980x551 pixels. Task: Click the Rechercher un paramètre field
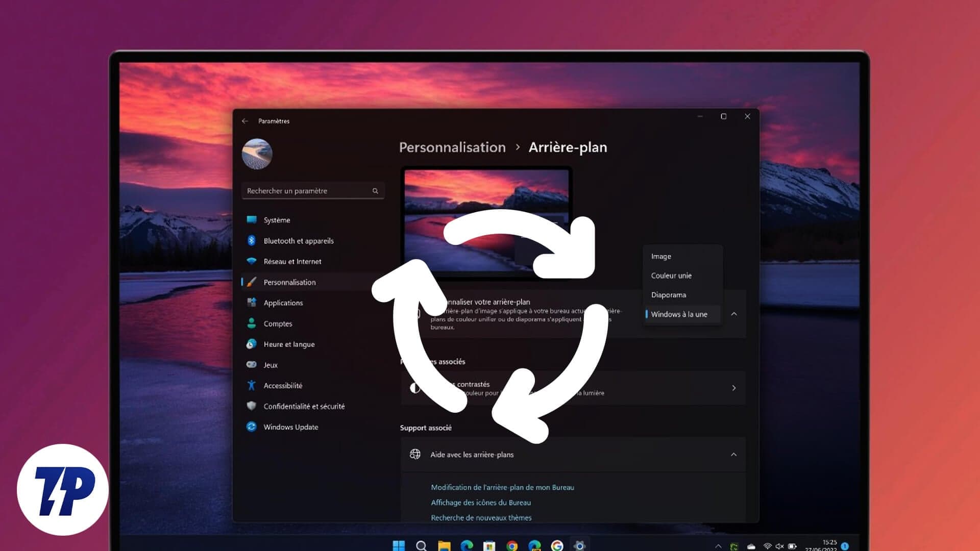pos(306,191)
